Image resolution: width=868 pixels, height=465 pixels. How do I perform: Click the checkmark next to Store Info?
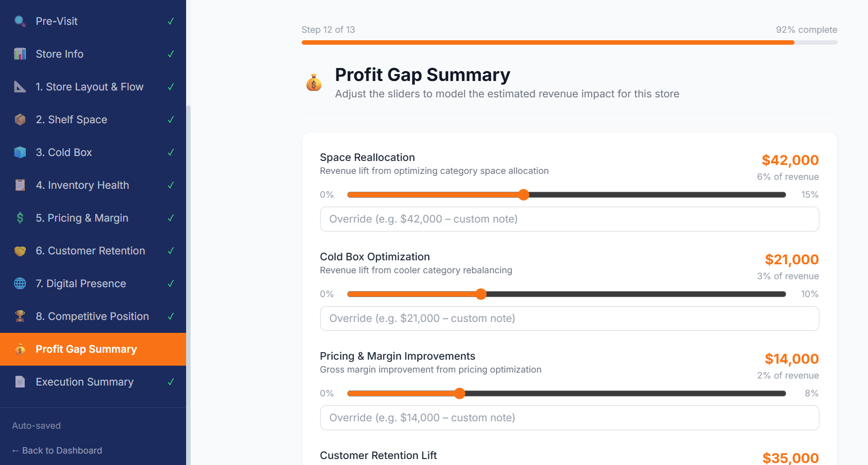pos(171,54)
